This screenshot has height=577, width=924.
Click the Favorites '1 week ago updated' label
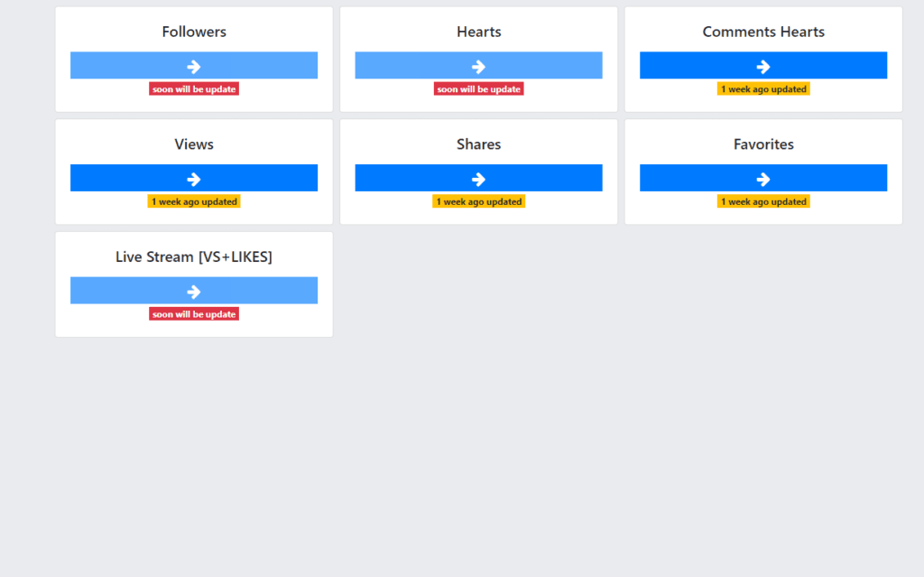pos(763,202)
